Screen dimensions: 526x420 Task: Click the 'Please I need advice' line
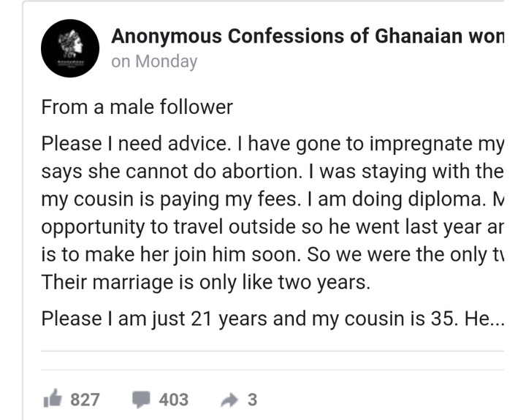(272, 145)
